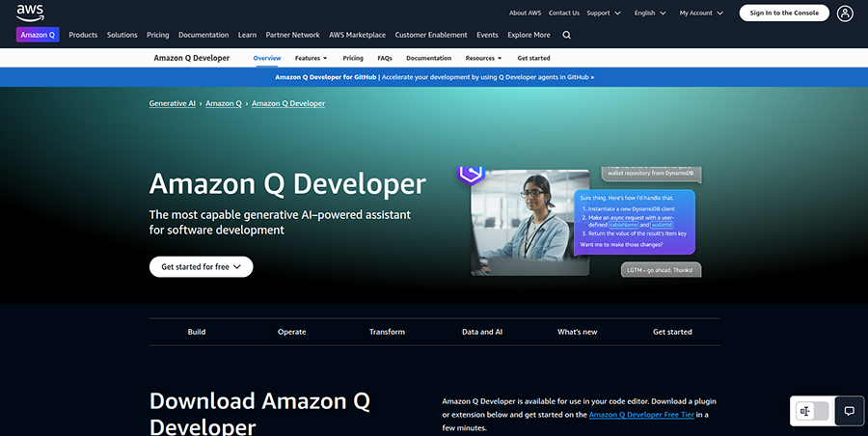Expand the English language dropdown
This screenshot has width=868, height=436.
pos(650,13)
